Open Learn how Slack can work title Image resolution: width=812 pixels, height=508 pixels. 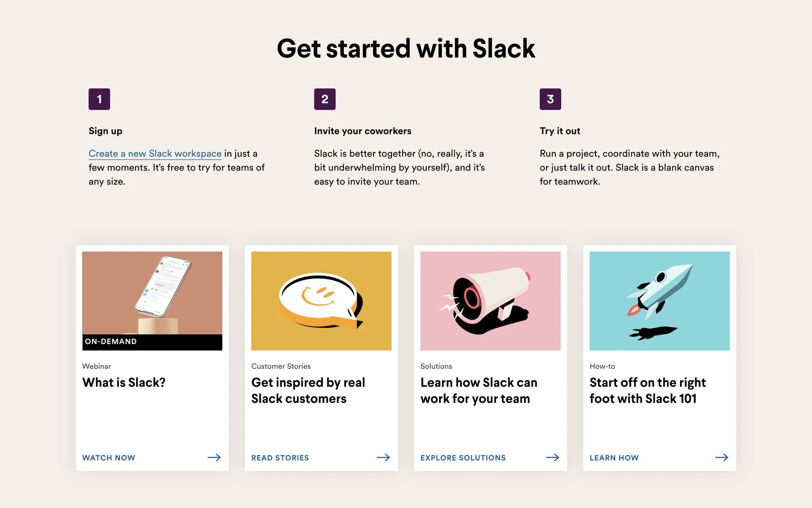pos(479,390)
